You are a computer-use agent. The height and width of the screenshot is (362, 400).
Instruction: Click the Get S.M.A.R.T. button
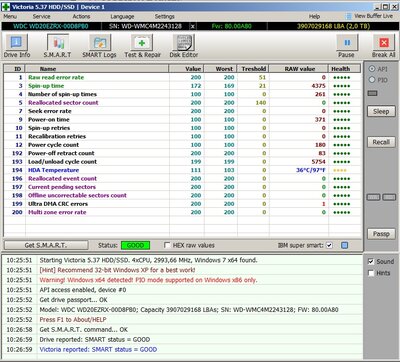[46, 245]
